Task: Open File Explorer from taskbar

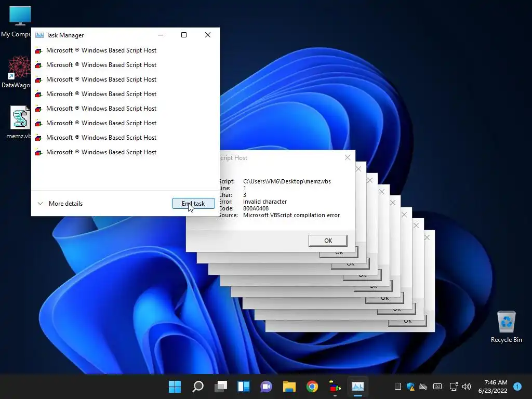Action: coord(289,387)
